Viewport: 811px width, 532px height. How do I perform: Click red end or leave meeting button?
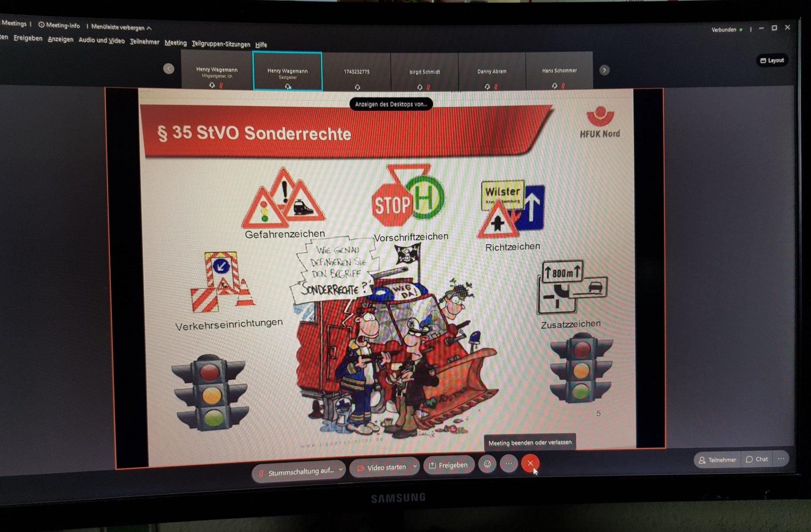point(530,463)
